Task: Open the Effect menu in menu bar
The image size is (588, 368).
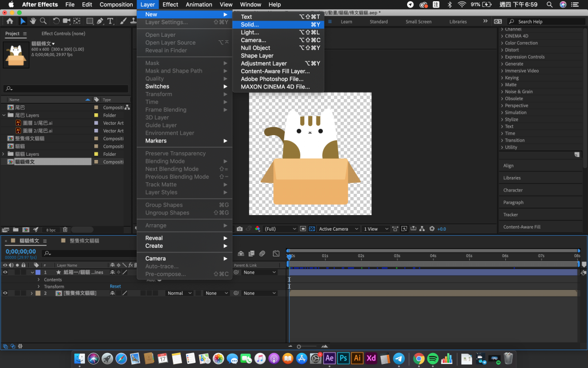Action: [x=170, y=5]
